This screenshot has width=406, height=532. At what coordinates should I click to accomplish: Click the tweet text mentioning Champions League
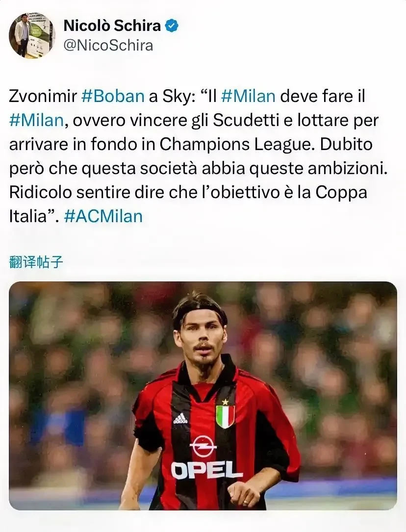(235, 145)
